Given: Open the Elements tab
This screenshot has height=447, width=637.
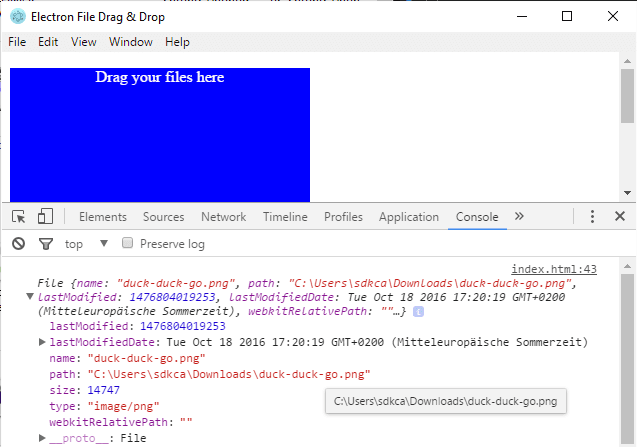Looking at the screenshot, I should (102, 217).
